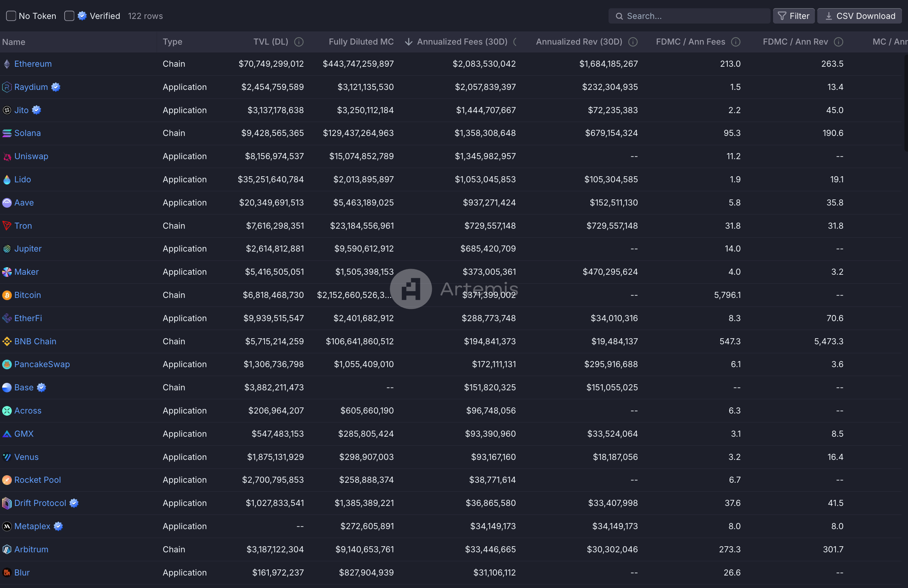Viewport: 908px width, 588px height.
Task: Open the Drift Protocol link
Action: 40,503
